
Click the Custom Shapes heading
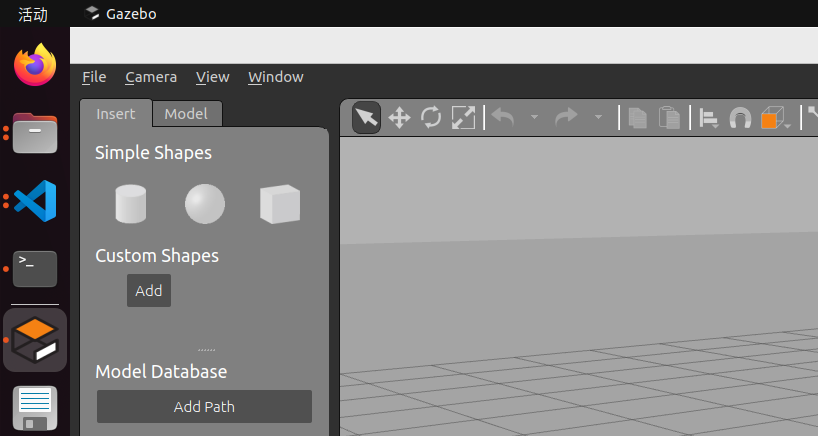pos(157,256)
